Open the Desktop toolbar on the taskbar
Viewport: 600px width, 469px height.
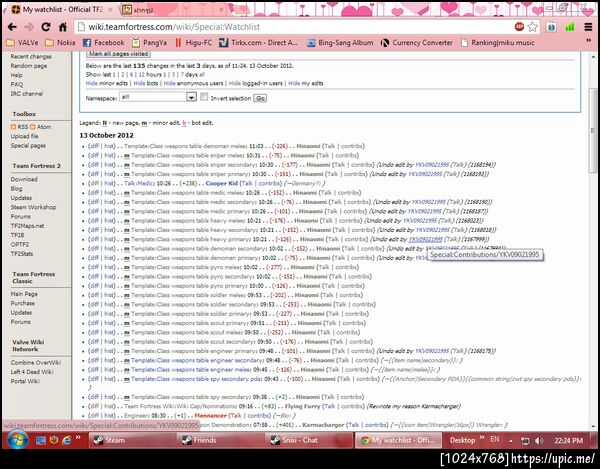462,440
